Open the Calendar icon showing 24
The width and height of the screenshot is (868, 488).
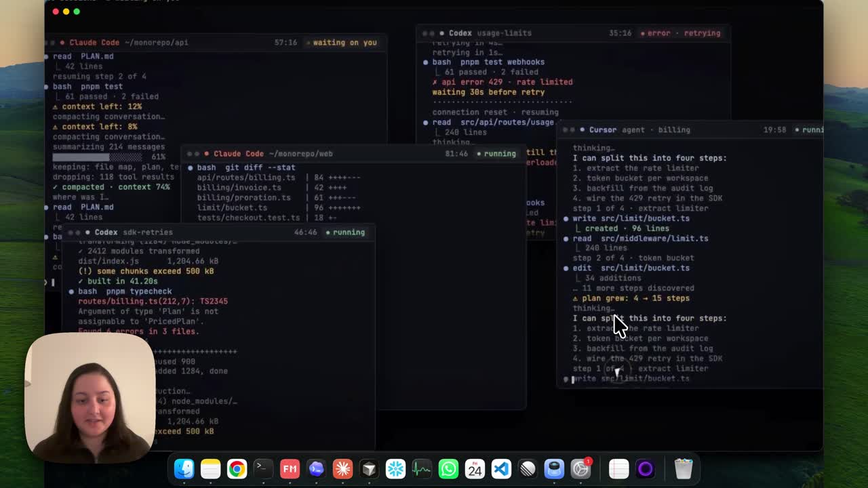[475, 468]
